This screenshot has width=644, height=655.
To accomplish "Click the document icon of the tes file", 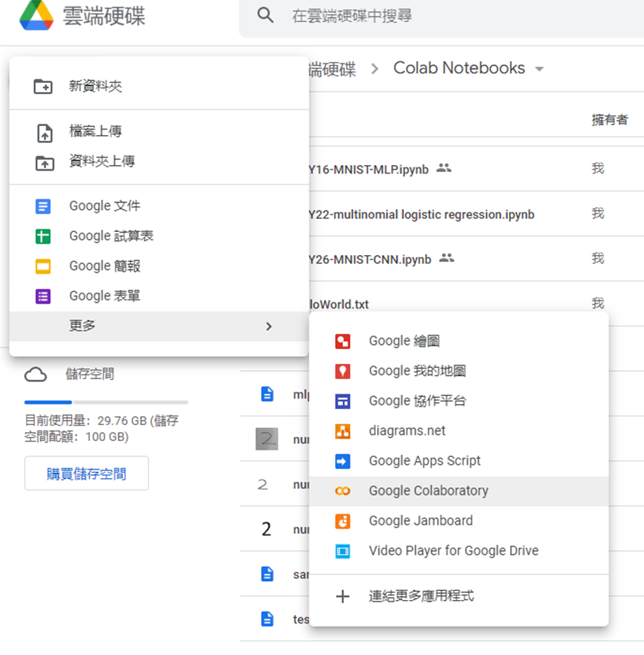I will (267, 619).
